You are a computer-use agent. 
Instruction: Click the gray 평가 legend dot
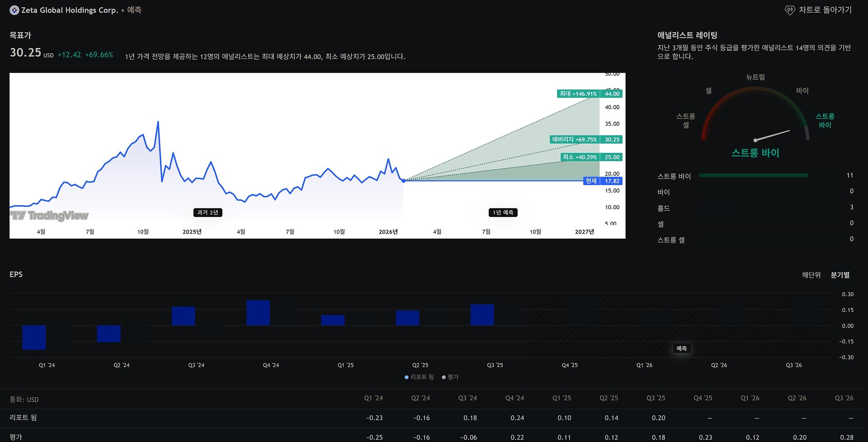tap(443, 377)
